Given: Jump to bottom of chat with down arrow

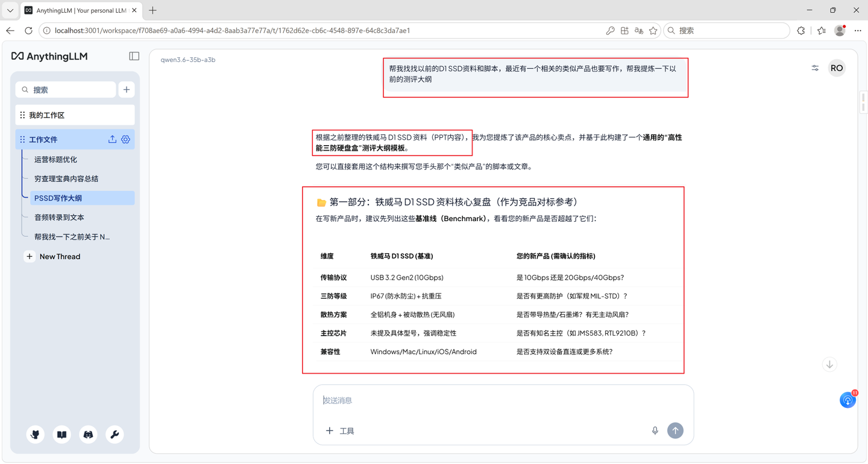Looking at the screenshot, I should [829, 365].
